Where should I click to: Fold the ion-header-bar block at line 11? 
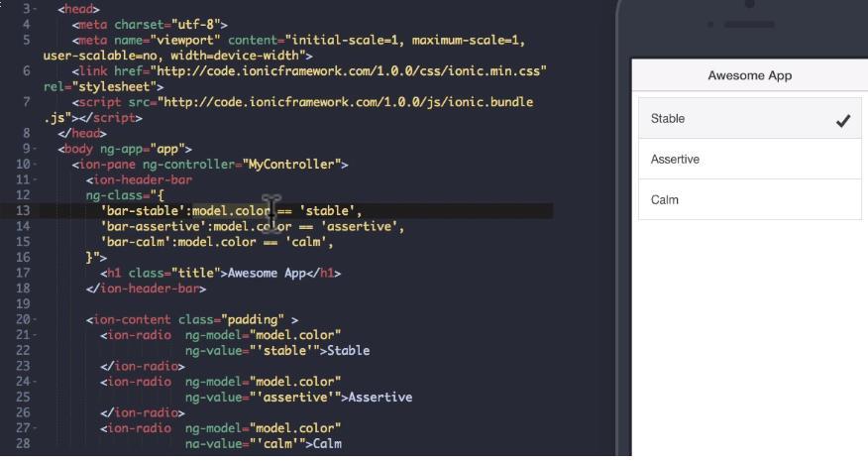pyautogui.click(x=36, y=180)
